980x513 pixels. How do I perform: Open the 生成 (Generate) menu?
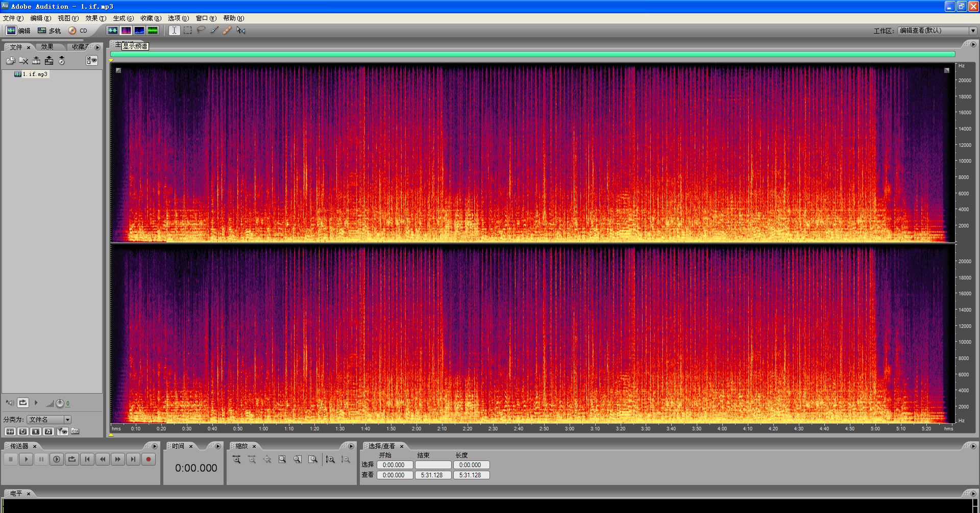[x=124, y=18]
